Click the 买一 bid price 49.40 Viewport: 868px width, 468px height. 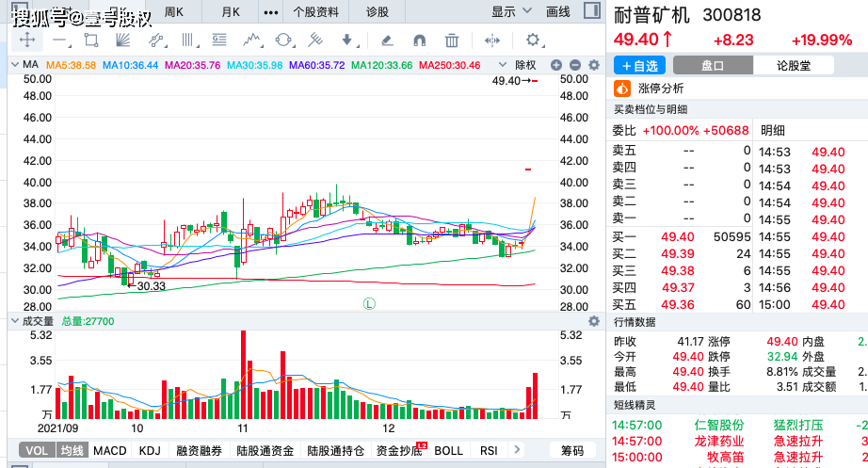click(x=678, y=236)
